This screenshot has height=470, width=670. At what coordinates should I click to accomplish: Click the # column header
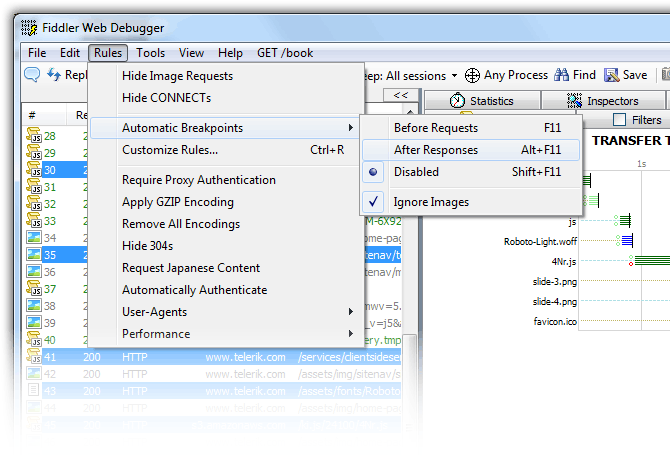click(x=32, y=115)
